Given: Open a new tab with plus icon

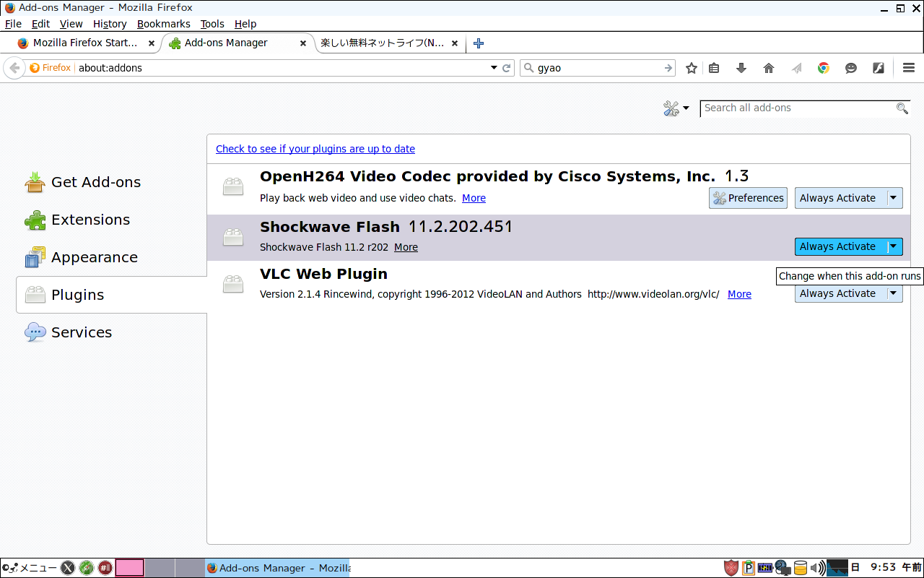Looking at the screenshot, I should pyautogui.click(x=478, y=43).
